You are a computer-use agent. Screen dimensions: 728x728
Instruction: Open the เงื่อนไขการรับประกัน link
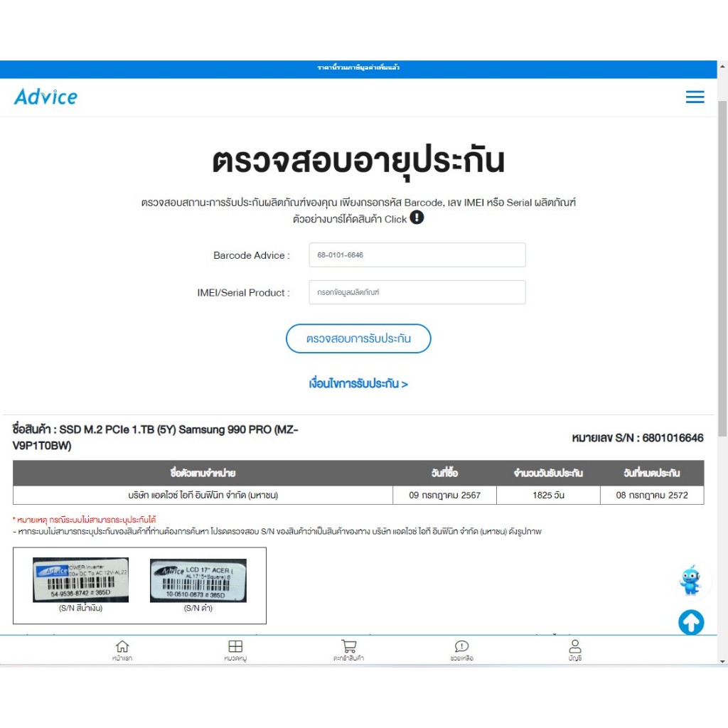(358, 384)
